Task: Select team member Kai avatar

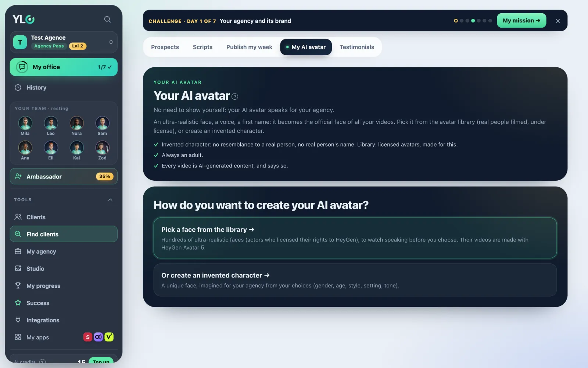Action: tap(76, 148)
